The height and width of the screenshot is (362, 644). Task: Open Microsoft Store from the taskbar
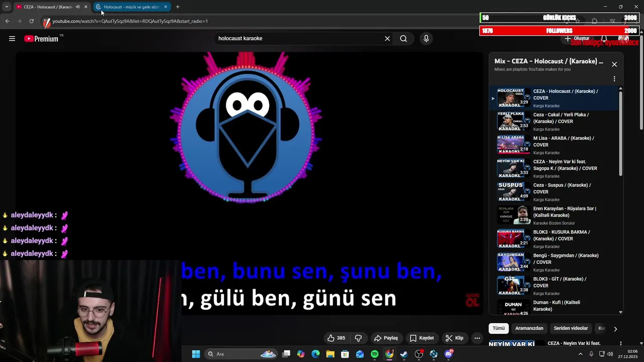tap(345, 354)
